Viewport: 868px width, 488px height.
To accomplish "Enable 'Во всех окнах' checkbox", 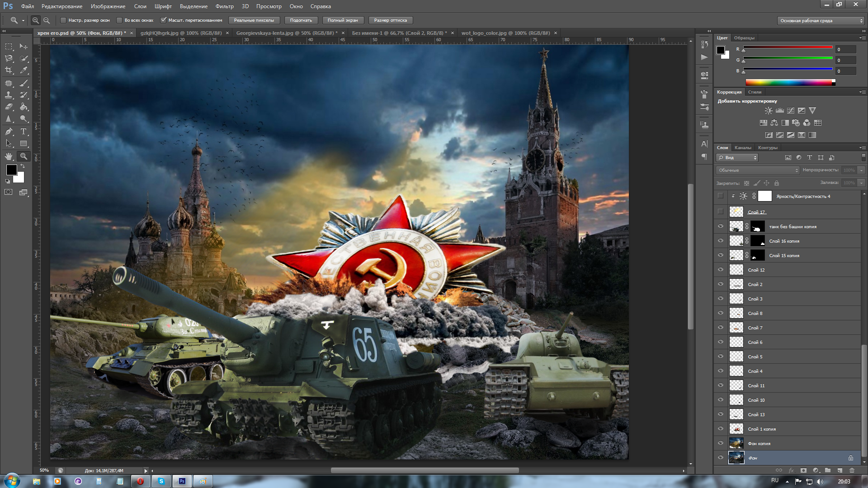I will click(x=119, y=20).
